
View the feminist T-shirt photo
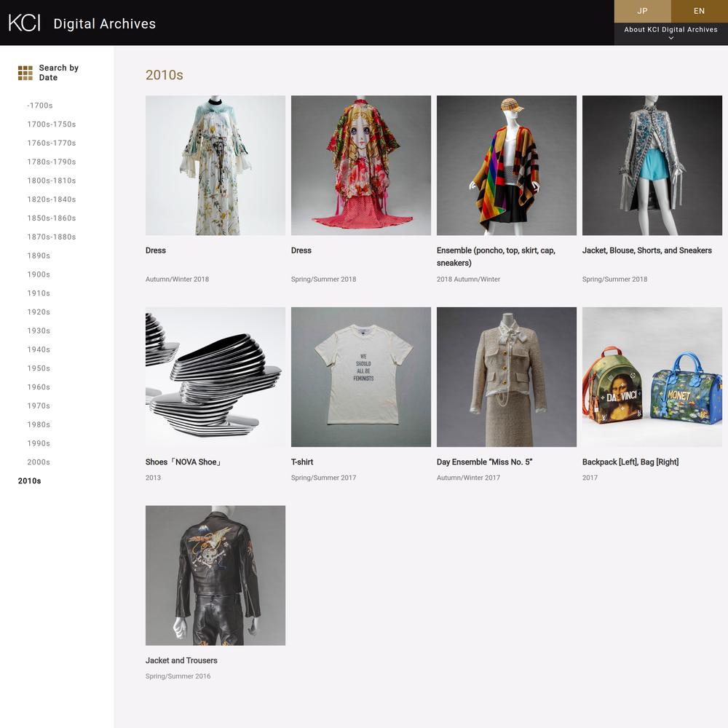[x=361, y=376]
